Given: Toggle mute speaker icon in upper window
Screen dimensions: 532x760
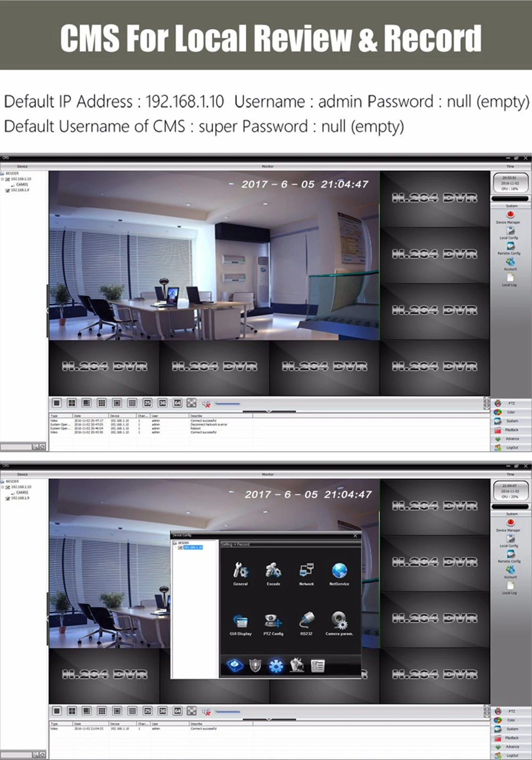Looking at the screenshot, I should (x=206, y=404).
